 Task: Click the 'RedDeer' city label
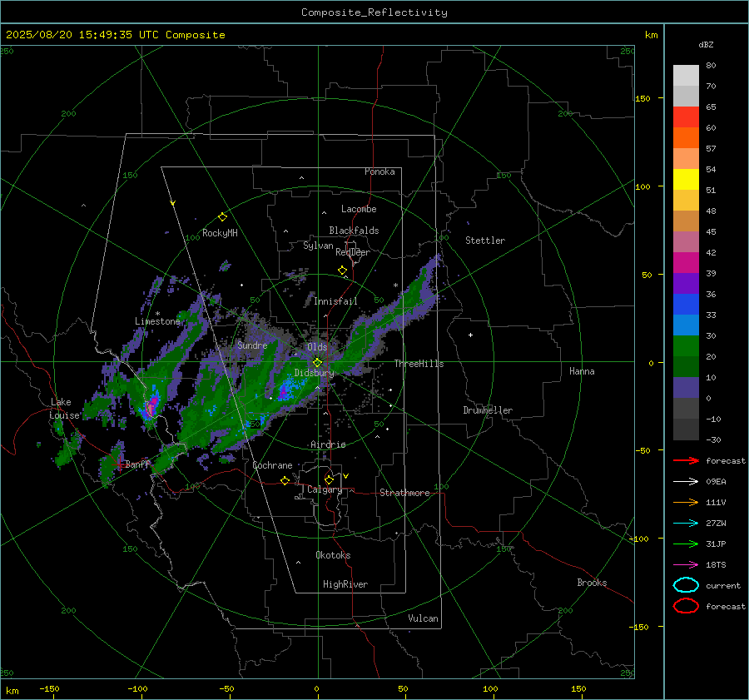353,252
